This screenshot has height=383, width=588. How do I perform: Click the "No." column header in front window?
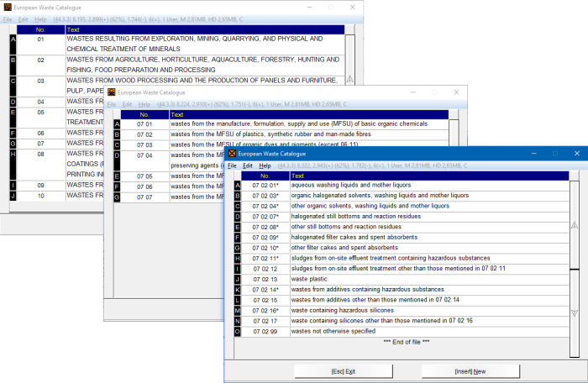266,176
